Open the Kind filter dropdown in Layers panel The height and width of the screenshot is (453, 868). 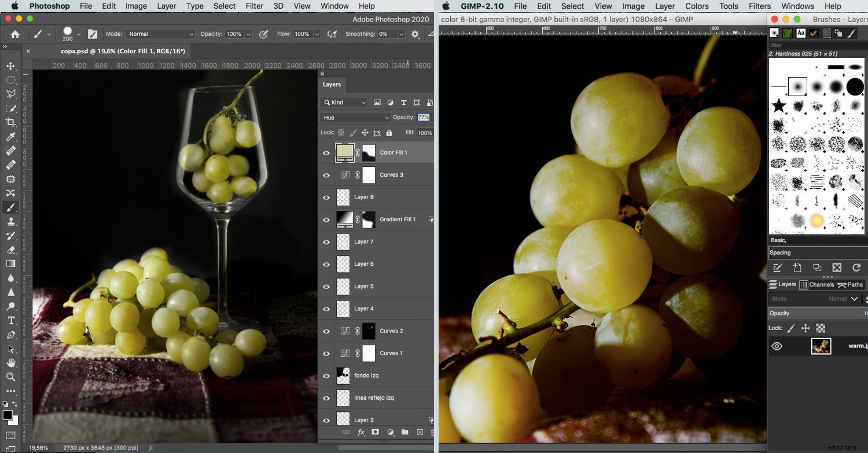click(x=344, y=102)
